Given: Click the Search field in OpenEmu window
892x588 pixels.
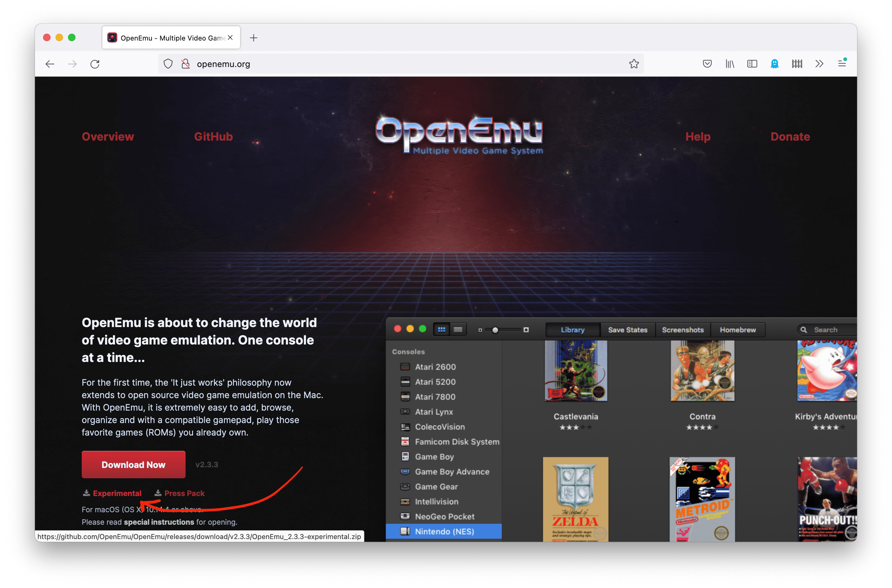Looking at the screenshot, I should (x=827, y=330).
